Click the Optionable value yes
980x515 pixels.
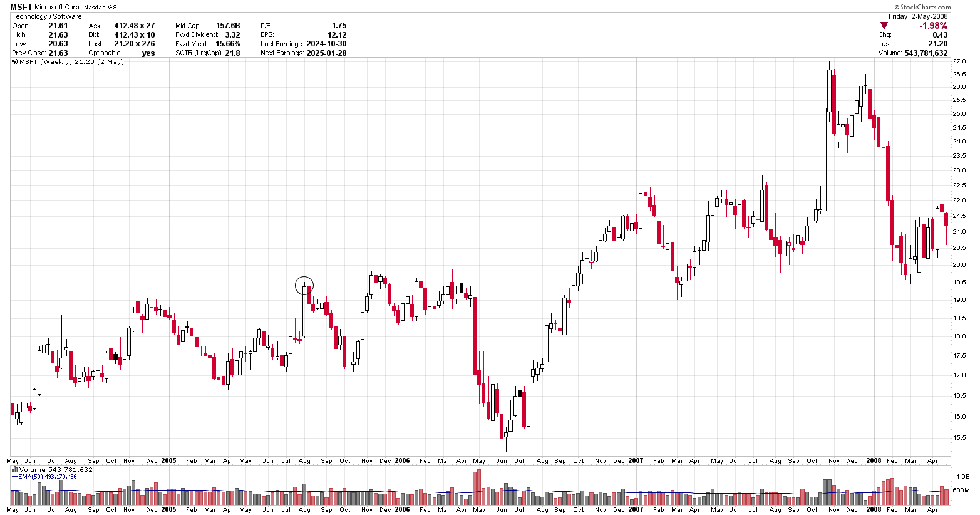coord(148,53)
